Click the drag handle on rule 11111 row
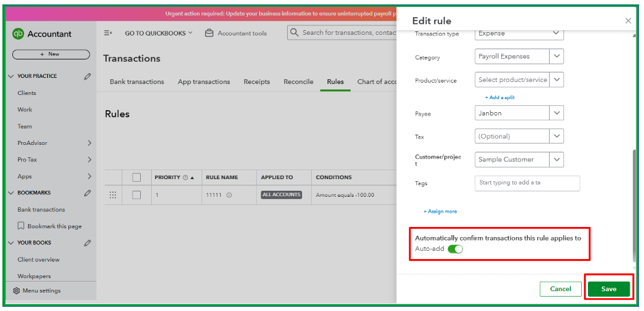Viewport: 644px width, 311px height. pos(113,195)
